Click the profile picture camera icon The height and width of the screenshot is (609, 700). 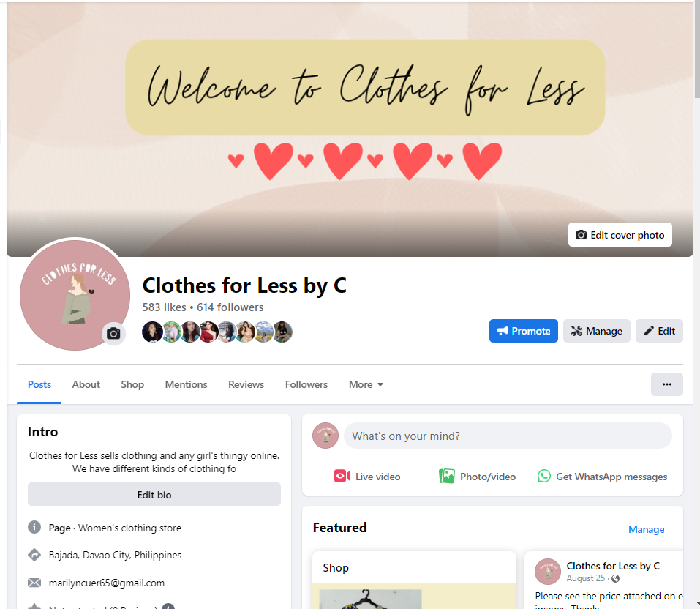pyautogui.click(x=113, y=333)
